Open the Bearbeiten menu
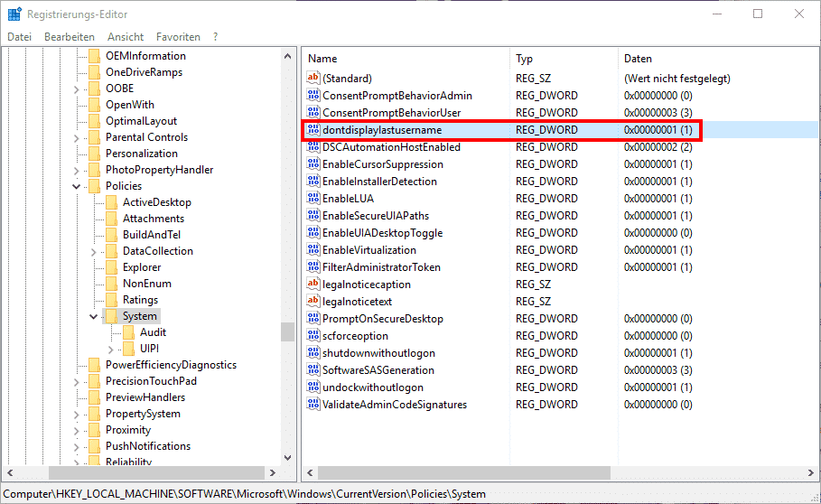Viewport: 821px width, 504px height. [x=70, y=37]
